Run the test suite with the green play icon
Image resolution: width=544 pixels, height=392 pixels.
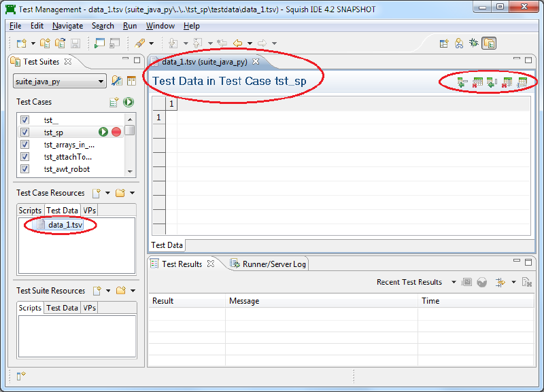pyautogui.click(x=128, y=102)
